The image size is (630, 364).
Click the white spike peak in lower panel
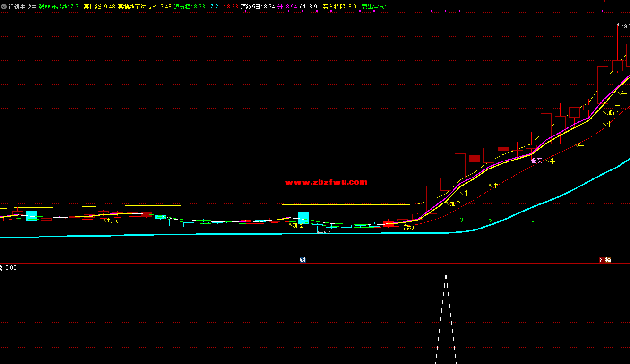tap(446, 274)
